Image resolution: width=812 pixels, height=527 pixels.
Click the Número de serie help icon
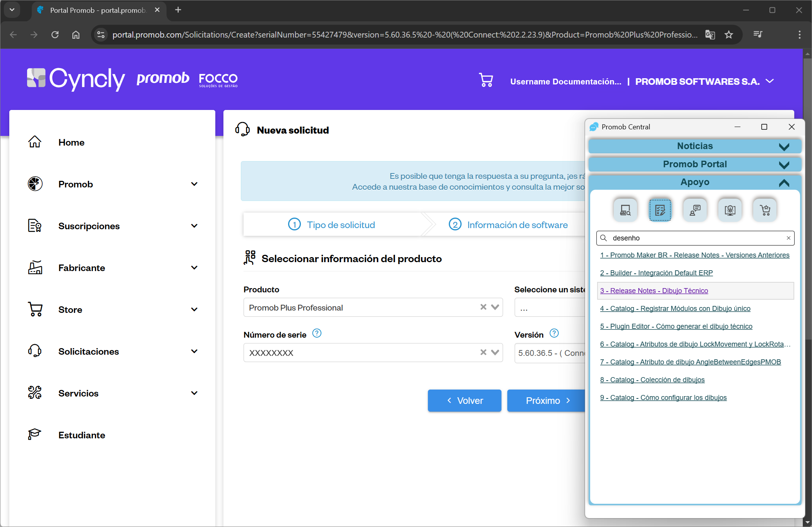pyautogui.click(x=317, y=333)
